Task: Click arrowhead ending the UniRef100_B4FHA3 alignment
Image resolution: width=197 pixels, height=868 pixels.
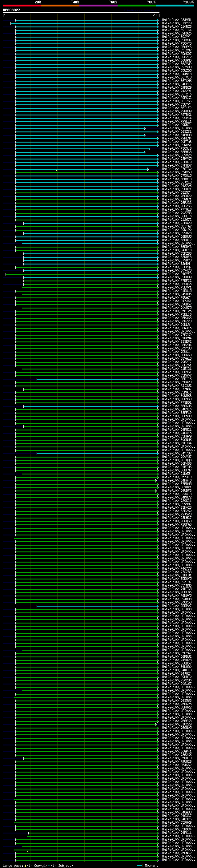Action: point(144,135)
